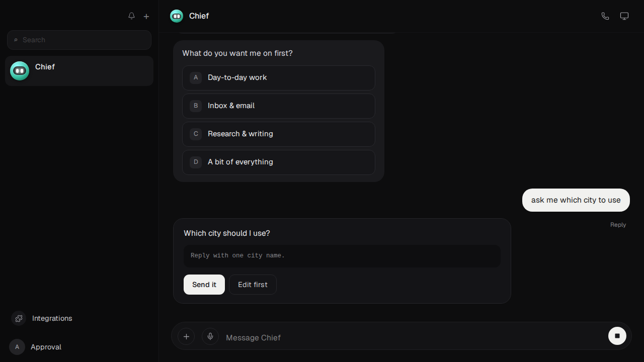Click the Chief avatar in chat header

click(x=177, y=16)
